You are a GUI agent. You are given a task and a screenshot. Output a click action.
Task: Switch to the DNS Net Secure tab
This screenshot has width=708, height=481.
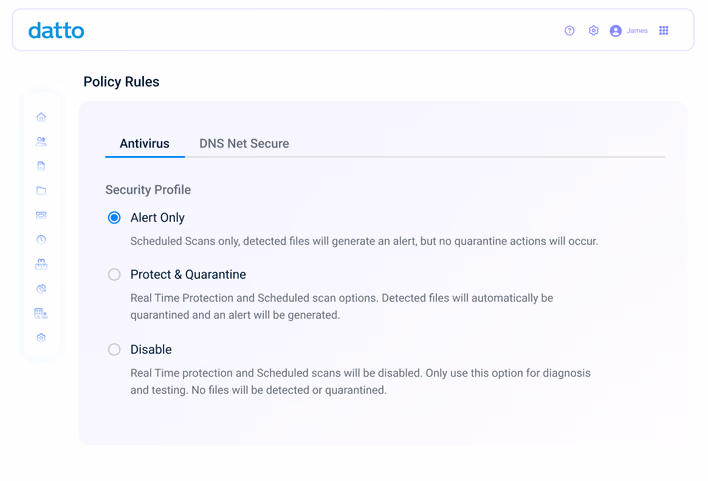click(x=244, y=144)
